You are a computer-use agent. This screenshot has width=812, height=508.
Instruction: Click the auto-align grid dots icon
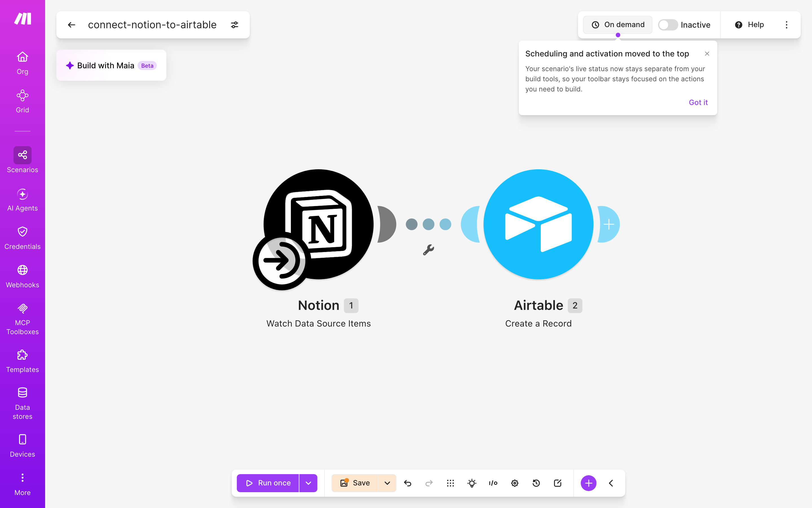tap(451, 483)
